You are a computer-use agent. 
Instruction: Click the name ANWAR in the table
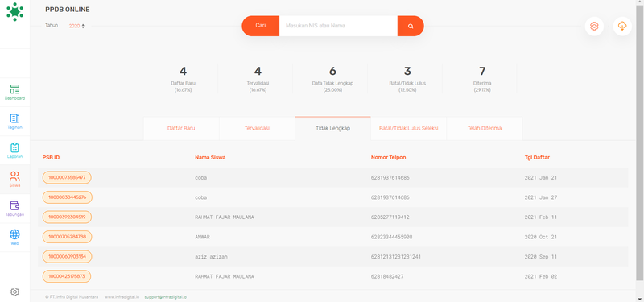point(203,237)
